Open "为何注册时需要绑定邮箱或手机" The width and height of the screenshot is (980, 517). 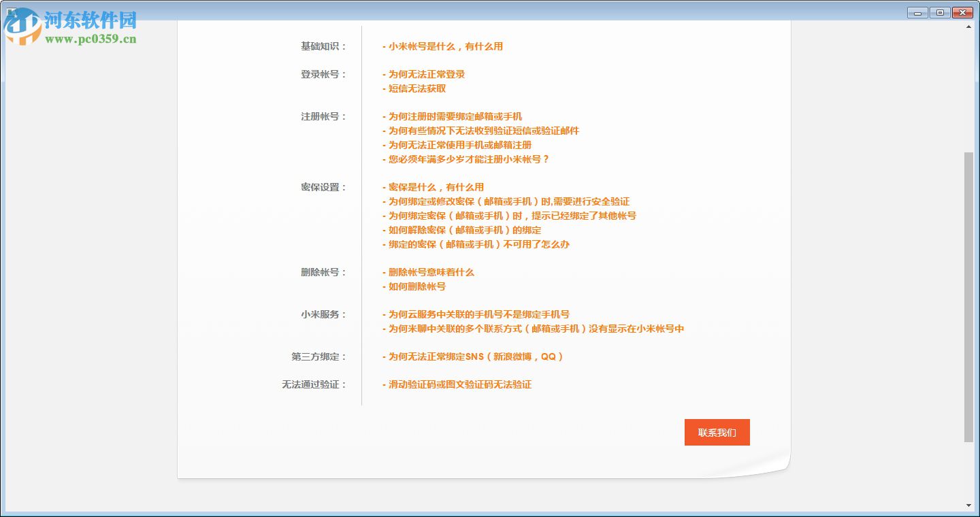455,116
